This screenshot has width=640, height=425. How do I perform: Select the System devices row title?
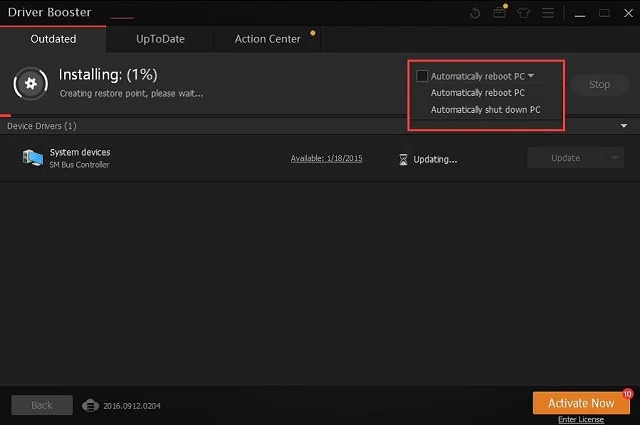tap(80, 152)
